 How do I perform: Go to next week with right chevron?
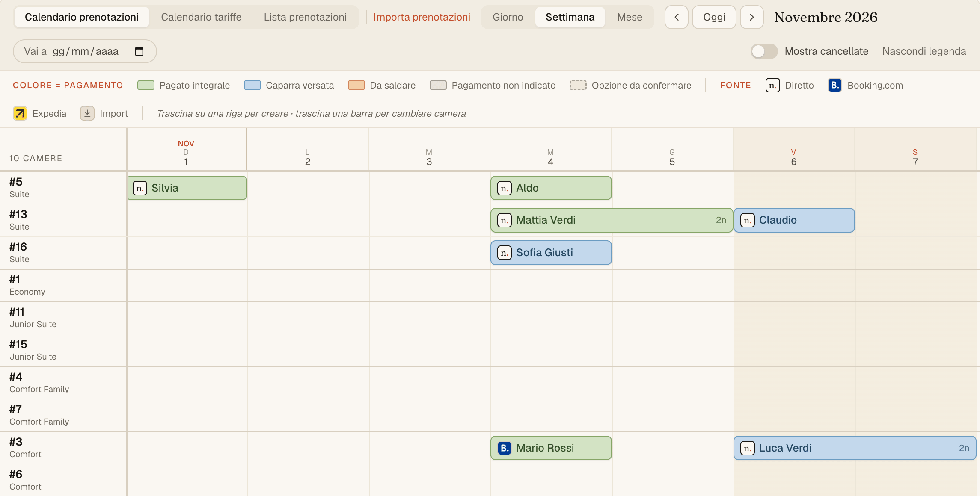[752, 17]
